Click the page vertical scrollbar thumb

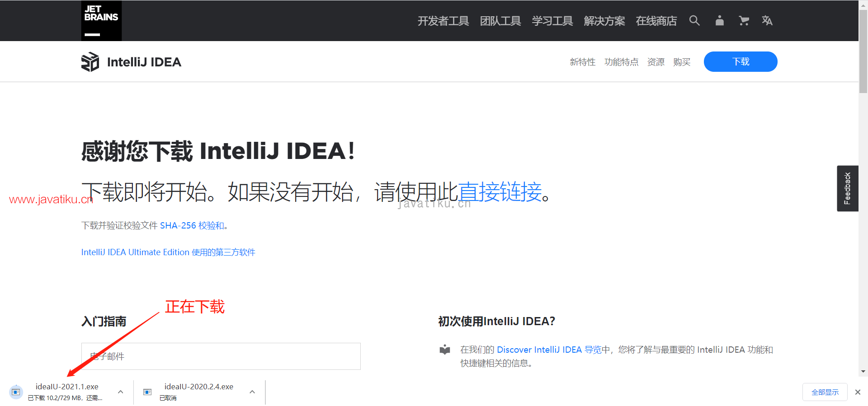click(x=863, y=51)
